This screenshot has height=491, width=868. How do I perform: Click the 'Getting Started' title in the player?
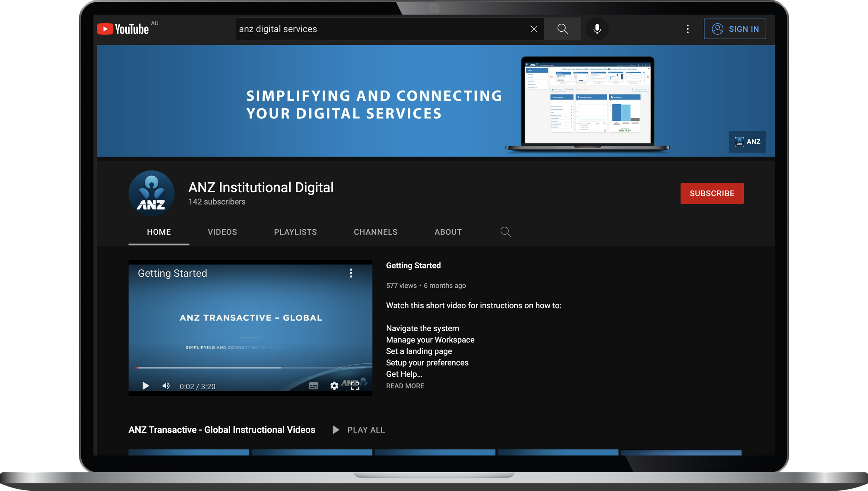coord(172,273)
